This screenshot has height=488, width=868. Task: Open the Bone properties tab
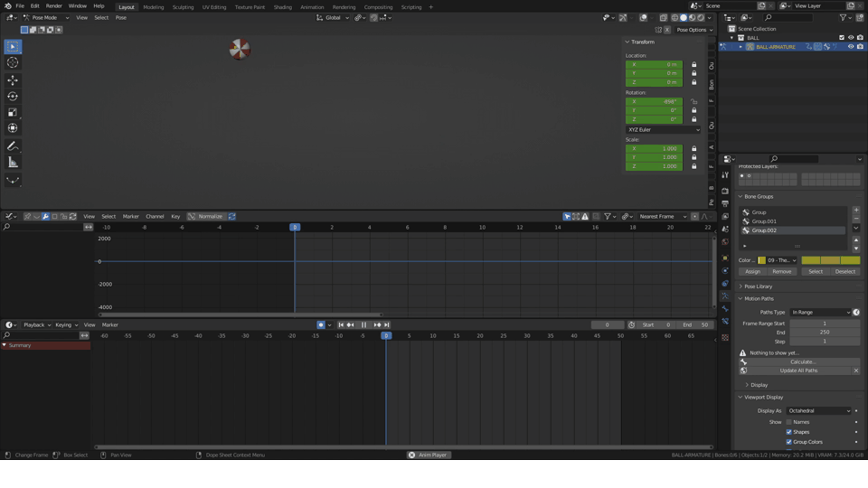tap(725, 309)
